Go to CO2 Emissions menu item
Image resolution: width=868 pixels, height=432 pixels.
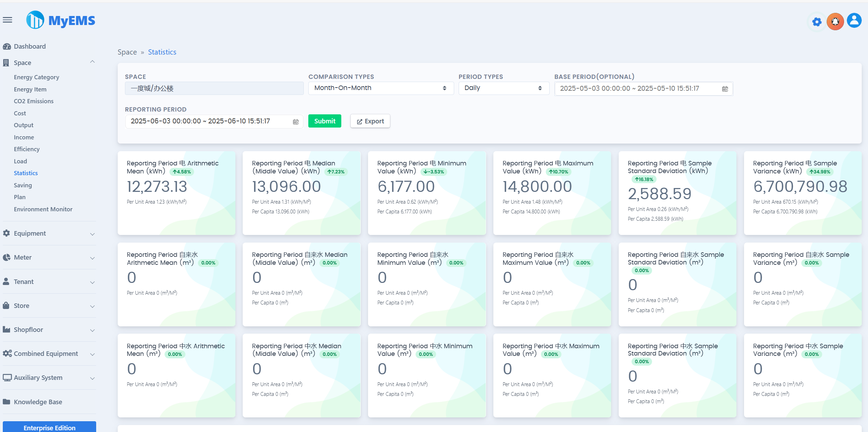click(34, 101)
